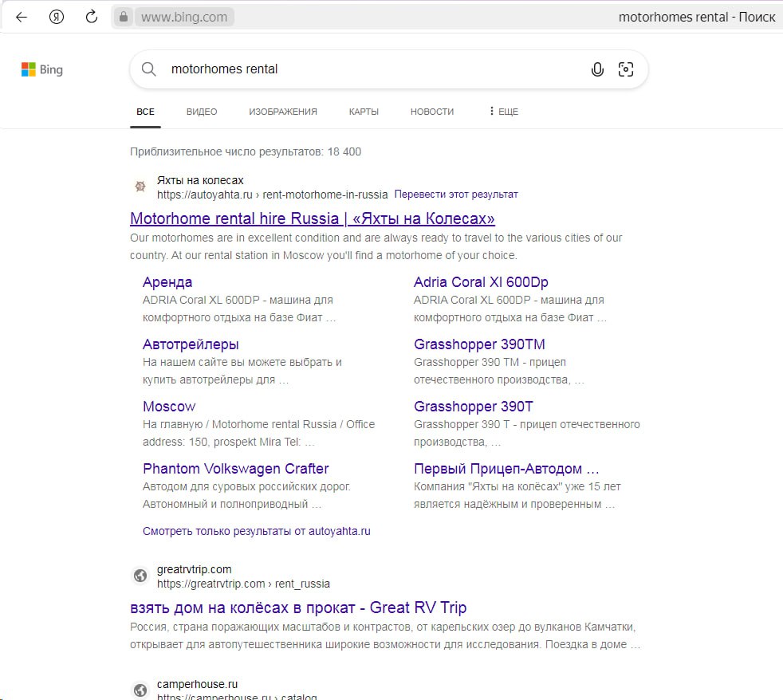Open Motorhome rental hire Russia result
This screenshot has width=783, height=700.
point(313,218)
